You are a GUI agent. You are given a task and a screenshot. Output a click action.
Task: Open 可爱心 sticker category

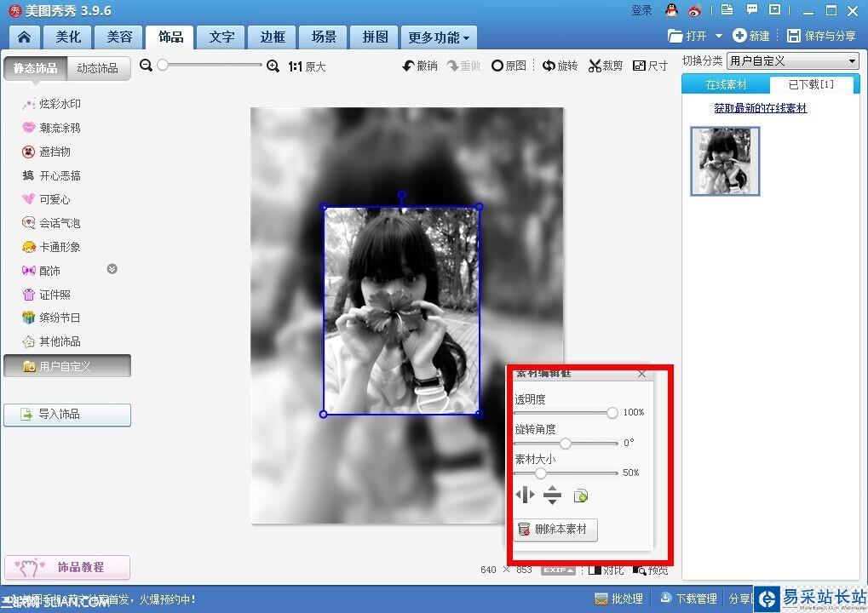coord(46,199)
